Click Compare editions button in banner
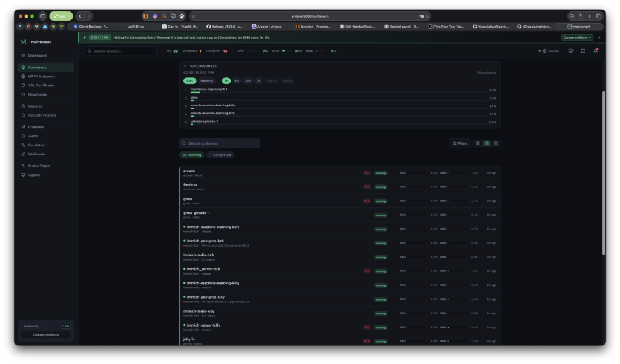620x364 pixels. 577,37
